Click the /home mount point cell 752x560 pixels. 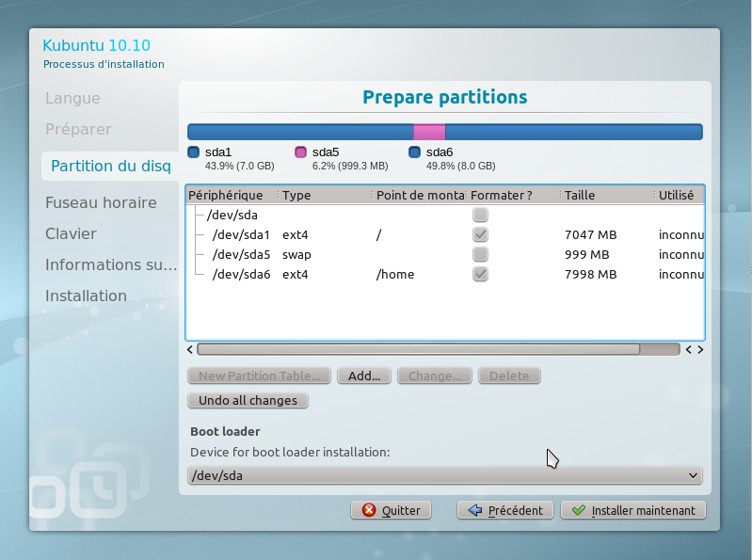click(395, 274)
